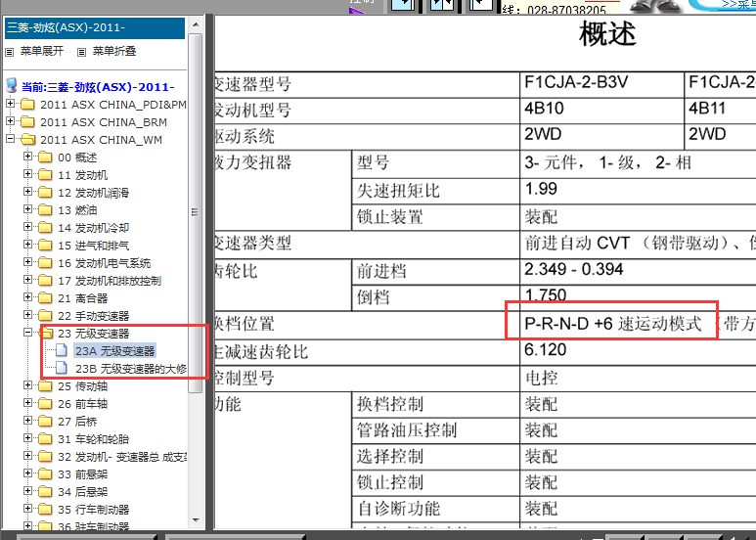This screenshot has height=540, width=756.
Task: Click the 6.120 final gear ratio value
Action: 545,349
